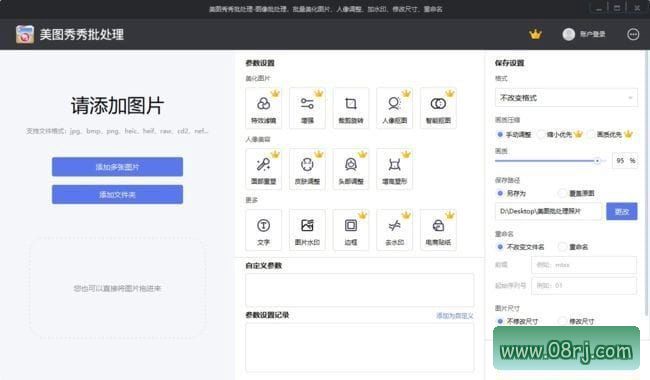
Task: Click the gold crown VIP icon in header
Action: coord(535,34)
